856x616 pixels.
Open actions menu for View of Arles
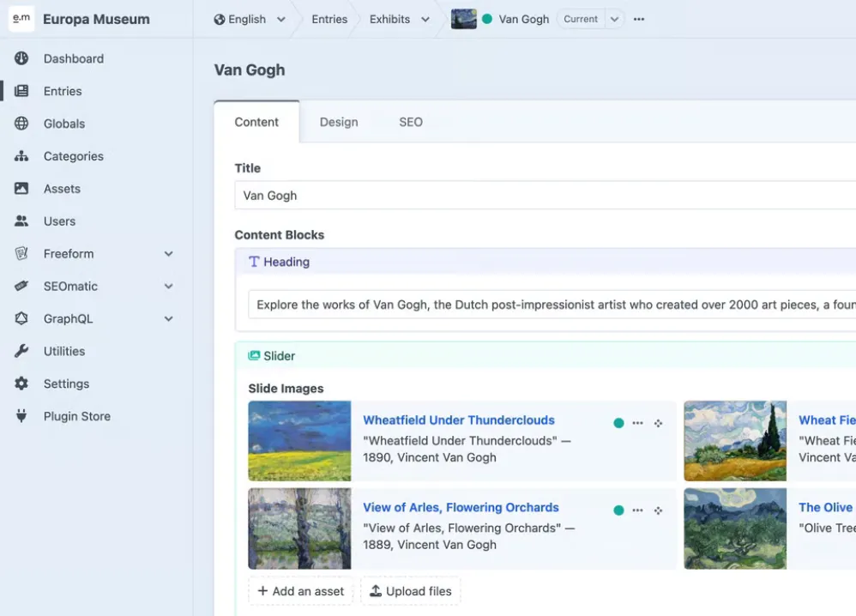pyautogui.click(x=637, y=510)
